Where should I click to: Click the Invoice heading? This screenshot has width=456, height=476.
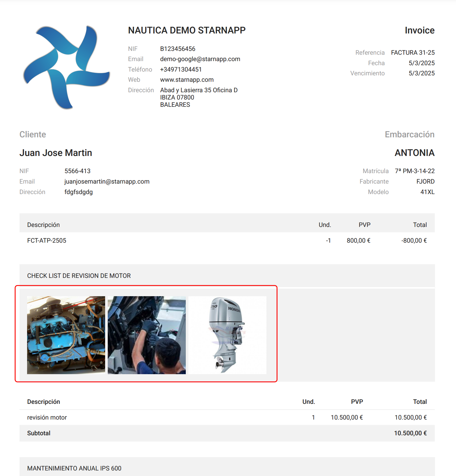click(420, 30)
